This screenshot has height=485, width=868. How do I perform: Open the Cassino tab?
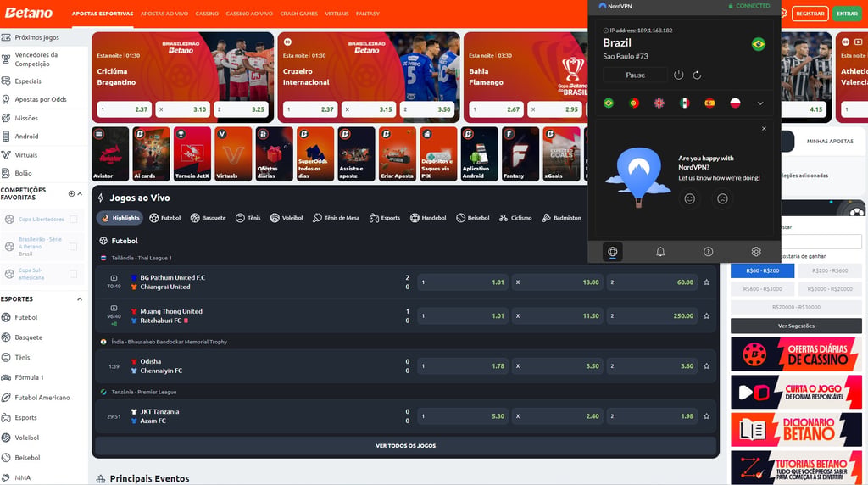207,14
